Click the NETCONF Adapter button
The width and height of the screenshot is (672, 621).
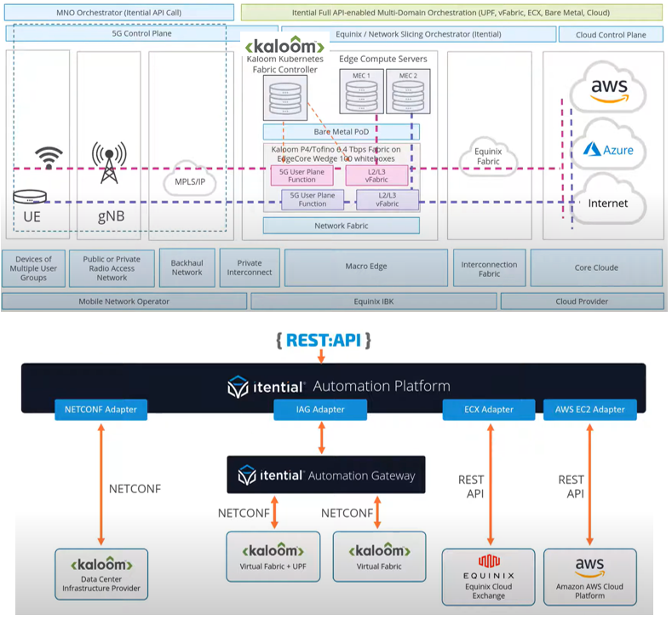[101, 410]
